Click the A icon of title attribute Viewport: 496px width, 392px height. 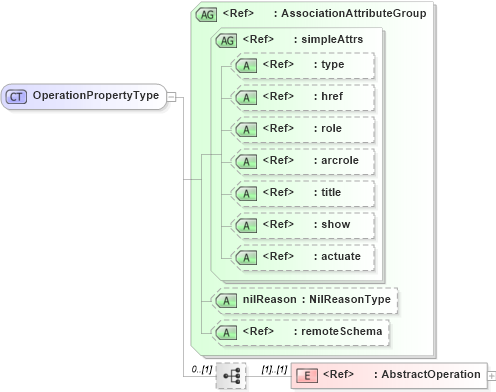[246, 193]
